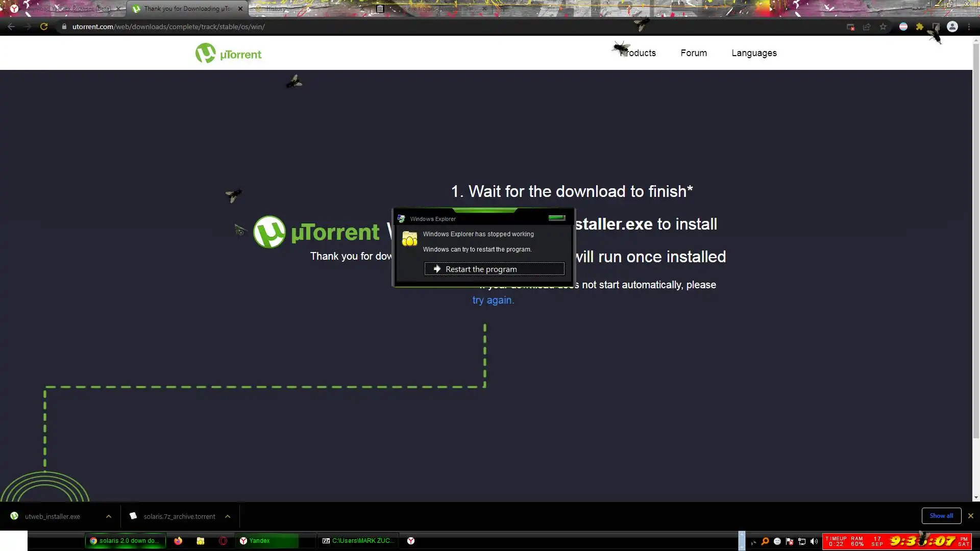Open the Languages menu on uTorrent site
The width and height of the screenshot is (980, 551).
coord(754,53)
